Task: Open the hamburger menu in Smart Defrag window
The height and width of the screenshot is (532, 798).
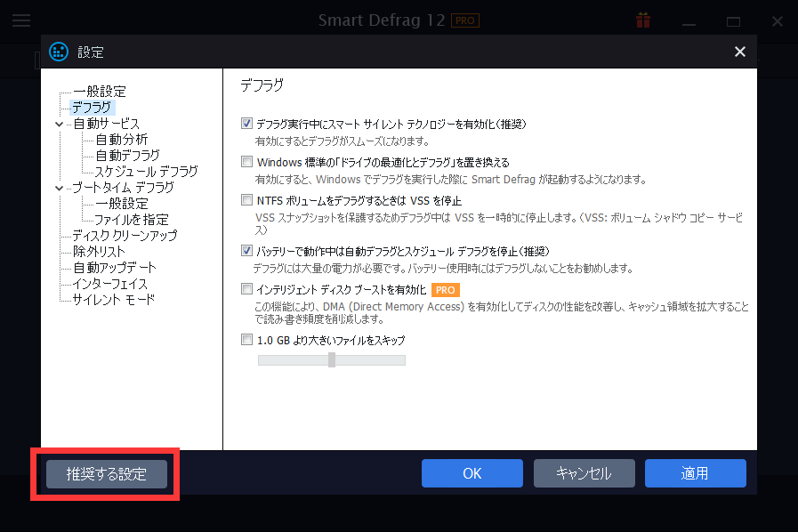Action: [x=21, y=20]
